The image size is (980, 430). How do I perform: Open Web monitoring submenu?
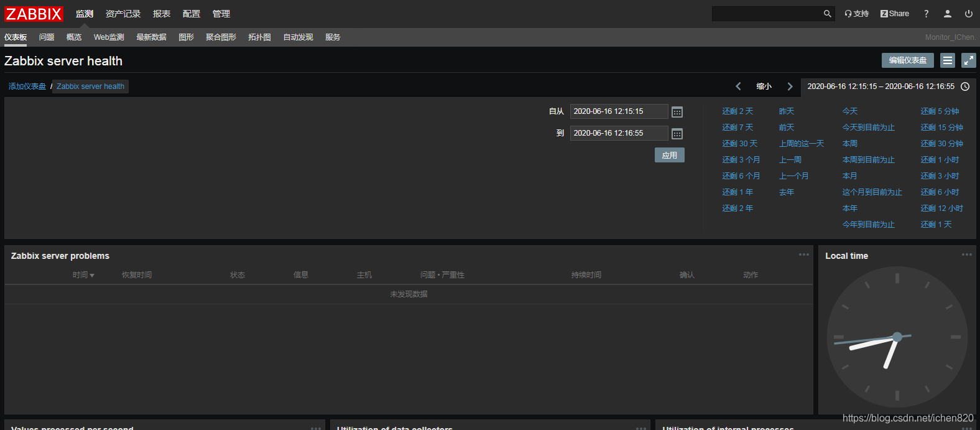tap(109, 37)
